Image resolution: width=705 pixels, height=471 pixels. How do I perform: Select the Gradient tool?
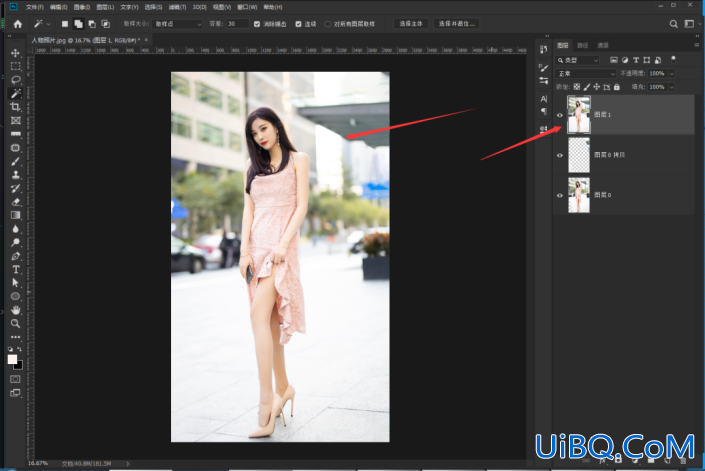coord(15,215)
